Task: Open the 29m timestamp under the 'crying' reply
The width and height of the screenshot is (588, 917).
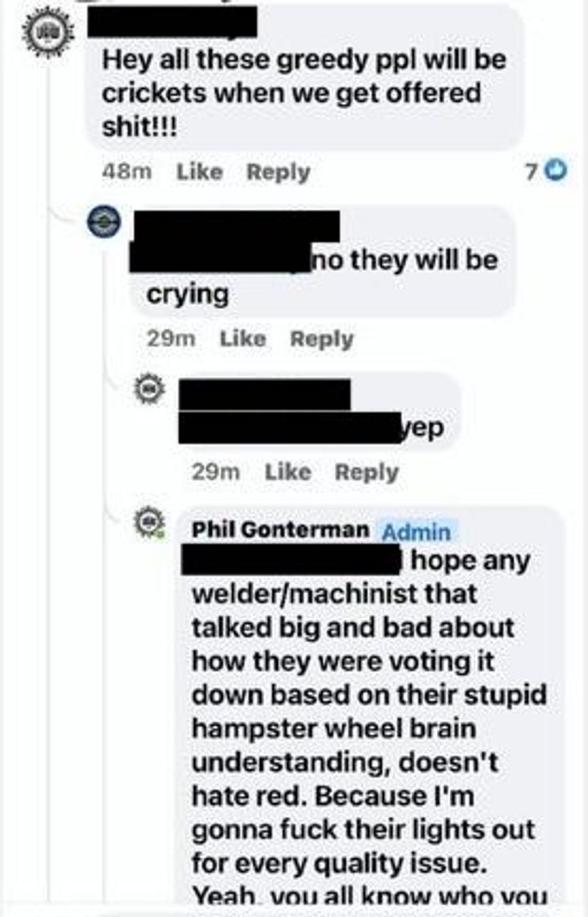Action: [170, 338]
